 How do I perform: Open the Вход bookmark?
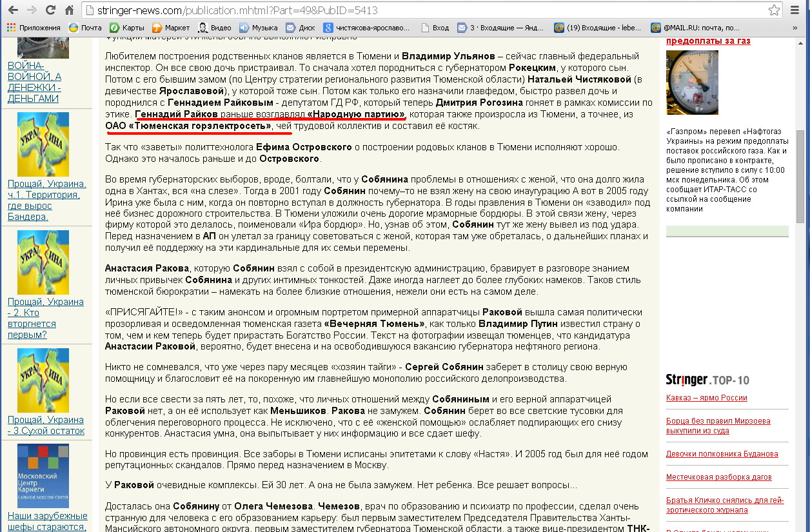click(x=435, y=28)
